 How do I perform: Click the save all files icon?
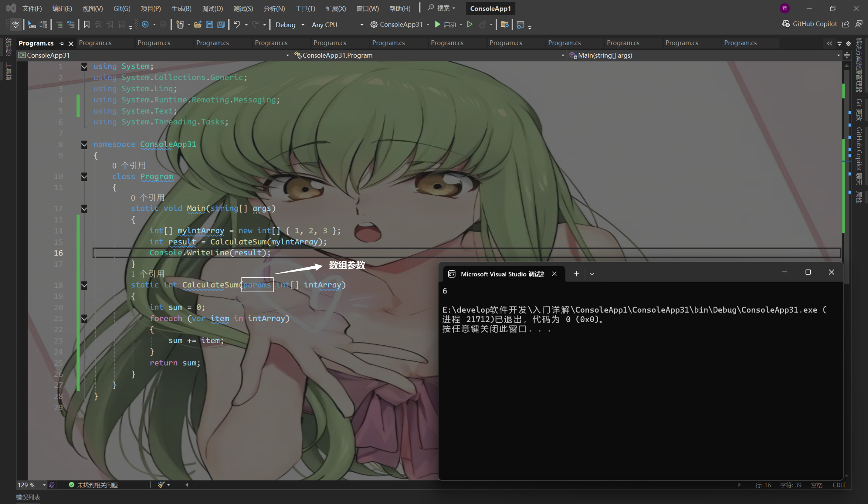click(x=221, y=24)
